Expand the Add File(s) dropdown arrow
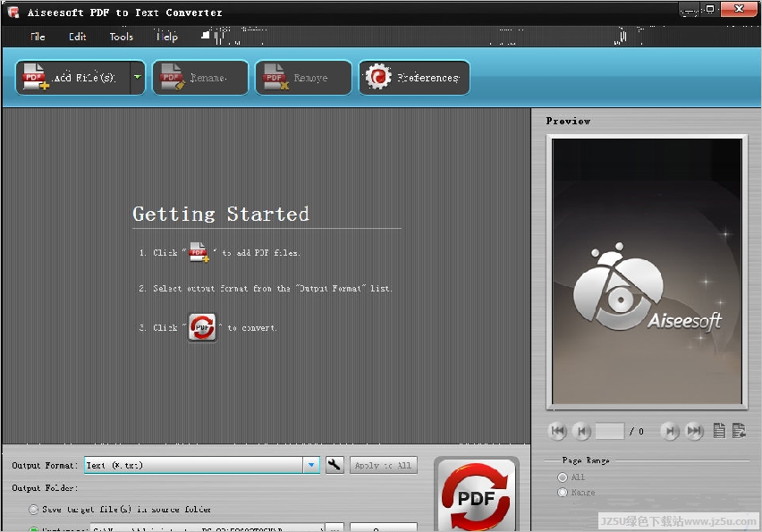 pyautogui.click(x=138, y=78)
